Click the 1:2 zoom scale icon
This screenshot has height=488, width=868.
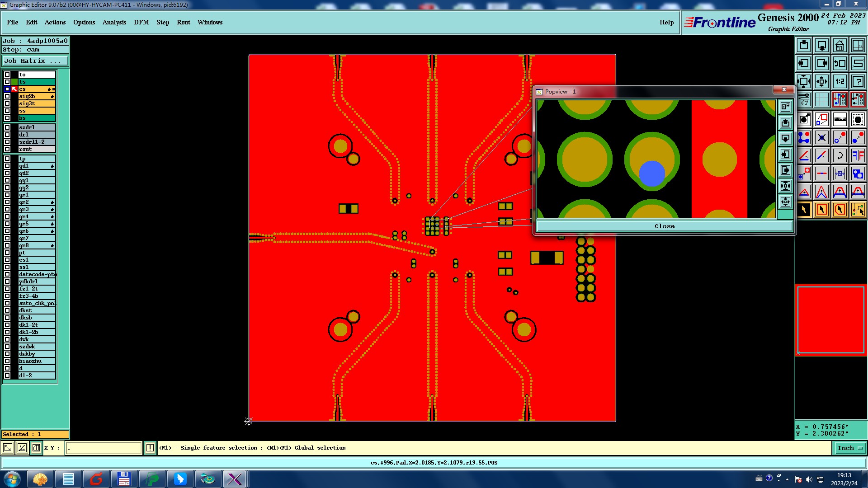pyautogui.click(x=840, y=81)
